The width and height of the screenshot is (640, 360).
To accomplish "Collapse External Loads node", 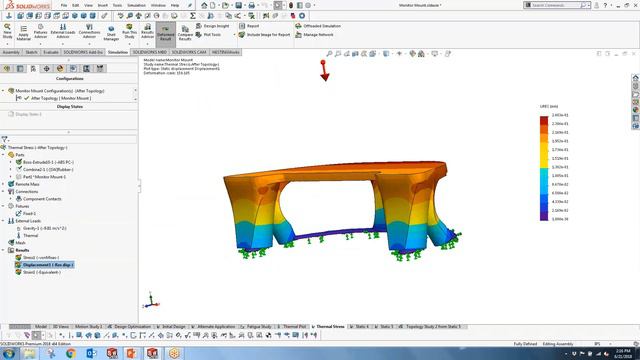I will click(x=3, y=221).
